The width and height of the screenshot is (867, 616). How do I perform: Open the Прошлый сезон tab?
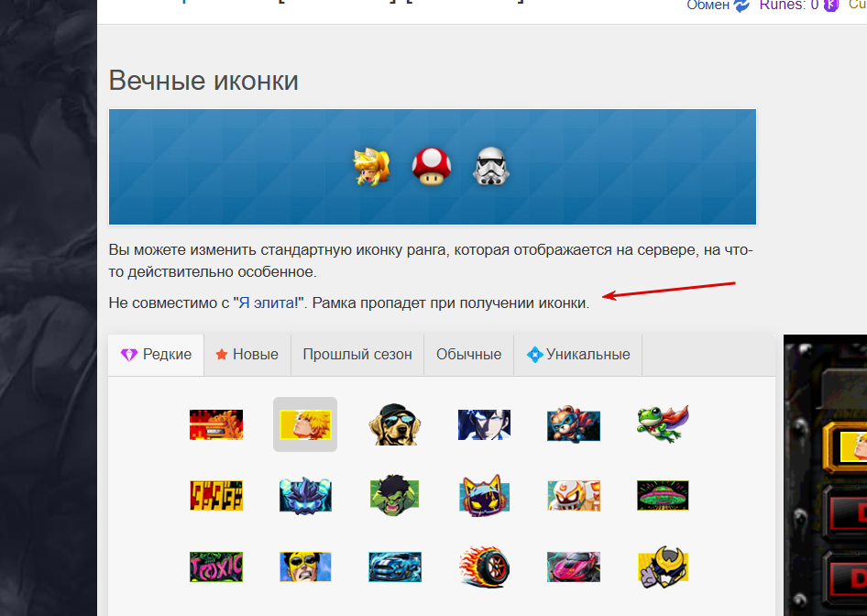[x=357, y=355]
